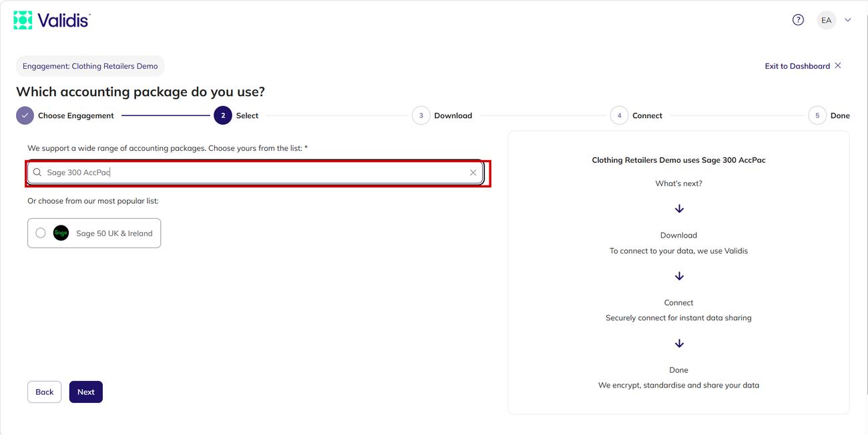Click step 3 Download circle
868x435 pixels.
point(421,115)
